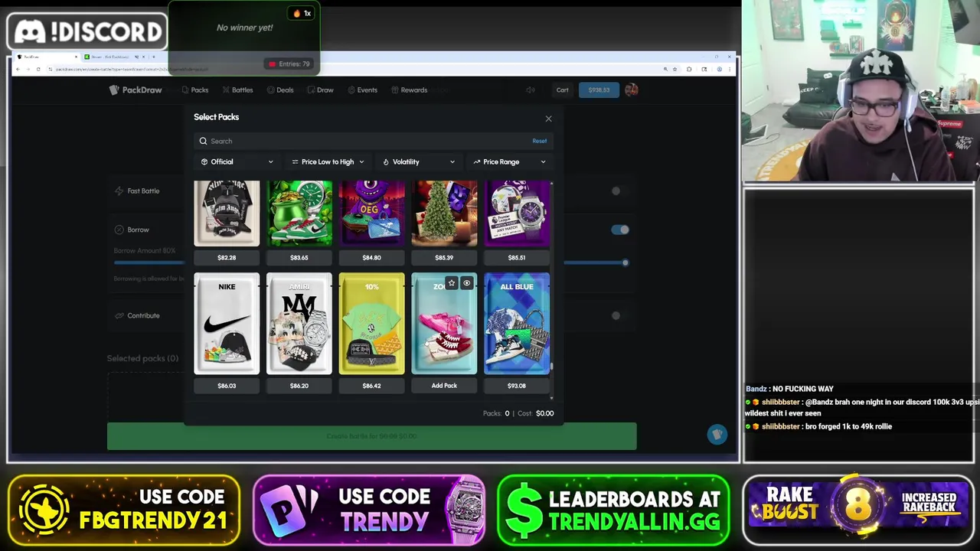Expand the Volatility dropdown

[419, 161]
